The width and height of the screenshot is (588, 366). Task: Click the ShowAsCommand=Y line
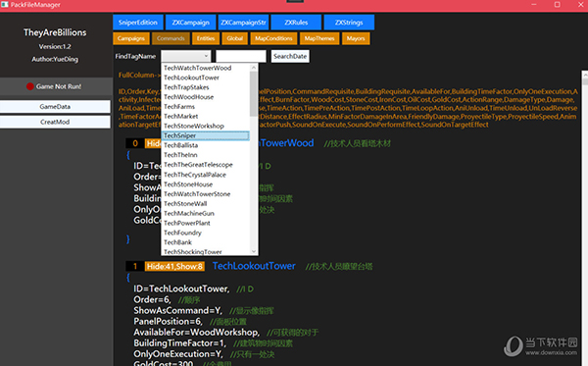point(177,310)
